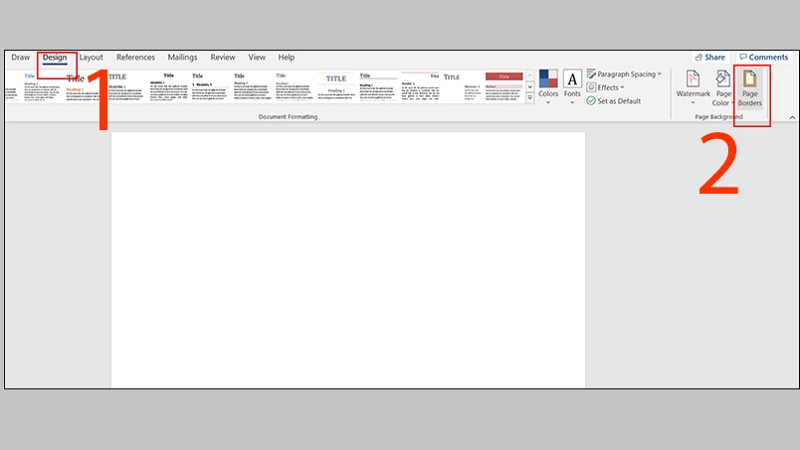Open the Mailings tab
This screenshot has height=450, width=800.
(182, 57)
